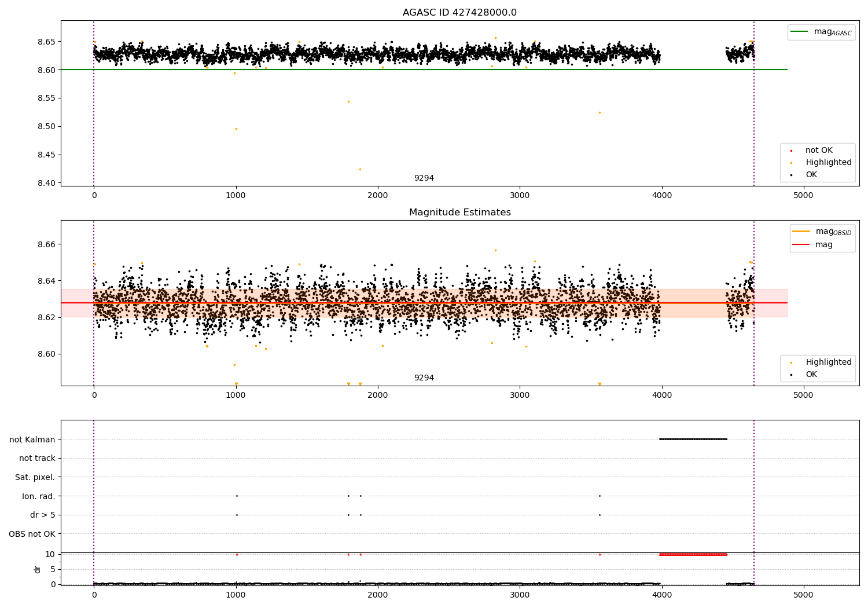
Task: Click the long red dr=10 marker band
Action: (693, 554)
